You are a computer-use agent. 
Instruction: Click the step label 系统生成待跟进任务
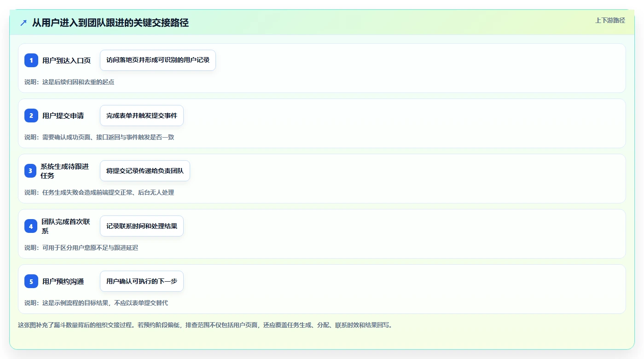tap(64, 171)
